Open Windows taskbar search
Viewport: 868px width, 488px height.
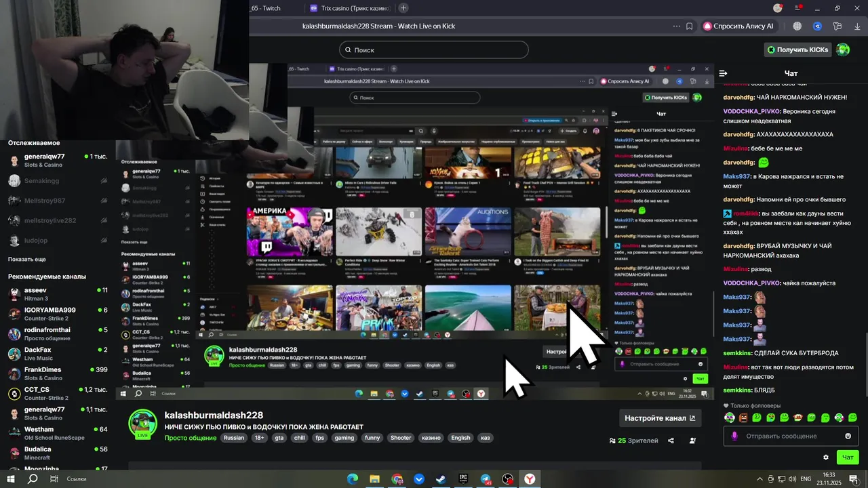click(33, 479)
